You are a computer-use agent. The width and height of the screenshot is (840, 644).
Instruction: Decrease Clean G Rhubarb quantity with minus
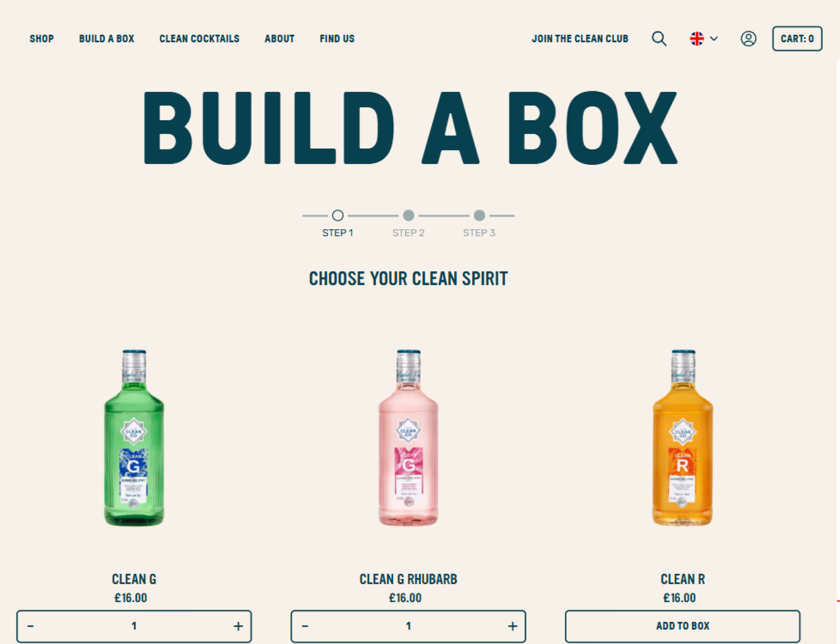pos(305,626)
